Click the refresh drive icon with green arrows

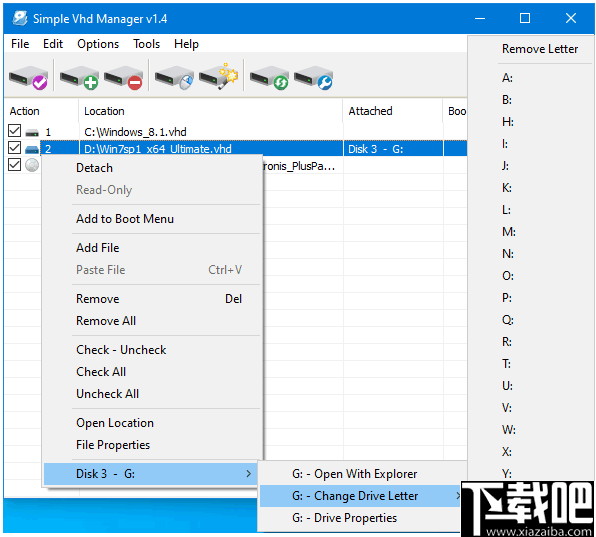click(269, 78)
